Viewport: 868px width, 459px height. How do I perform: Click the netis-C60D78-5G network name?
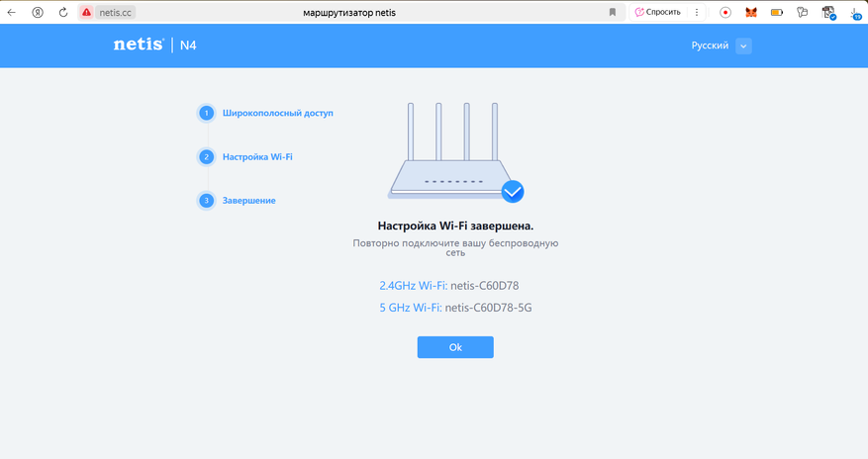tap(488, 308)
